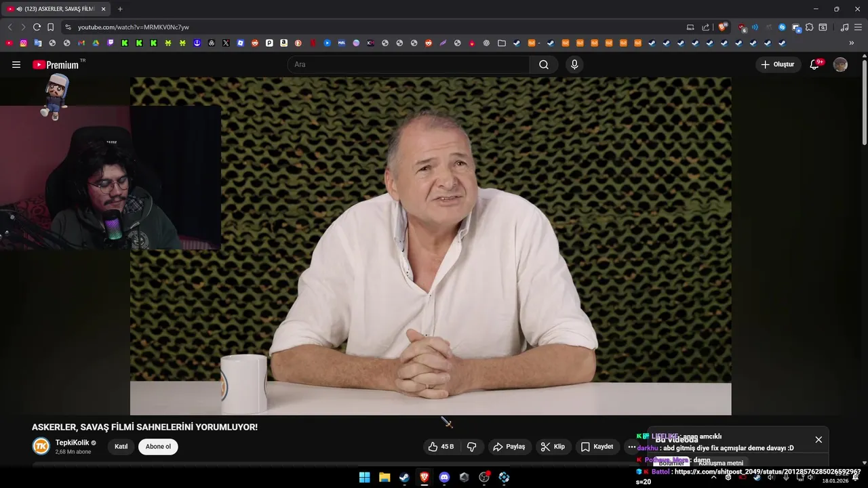This screenshot has height=488, width=868.
Task: Open the YouTube bookmark in bookmarks bar
Action: coord(9,43)
